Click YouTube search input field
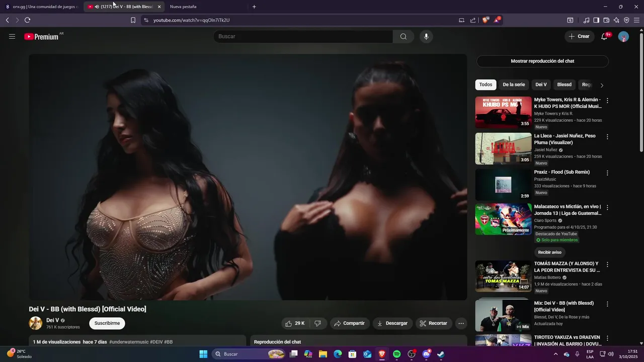This screenshot has height=362, width=644. pos(304,36)
